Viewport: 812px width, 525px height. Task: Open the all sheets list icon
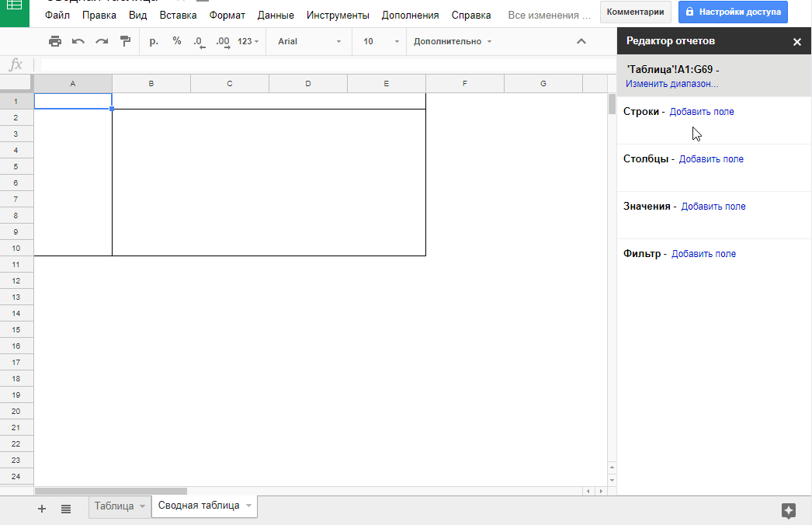tap(66, 509)
